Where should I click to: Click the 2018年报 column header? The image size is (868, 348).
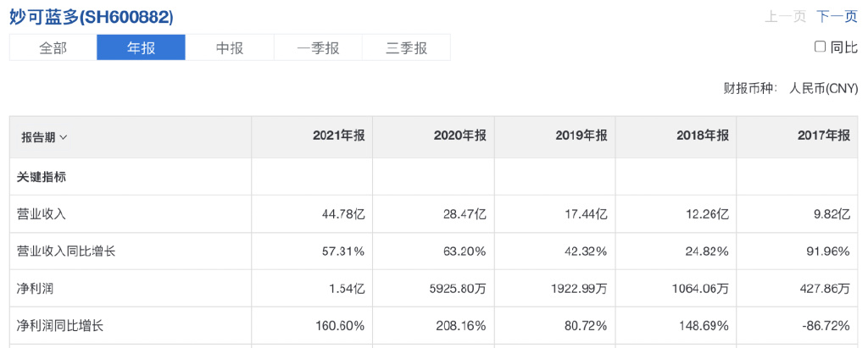point(703,136)
